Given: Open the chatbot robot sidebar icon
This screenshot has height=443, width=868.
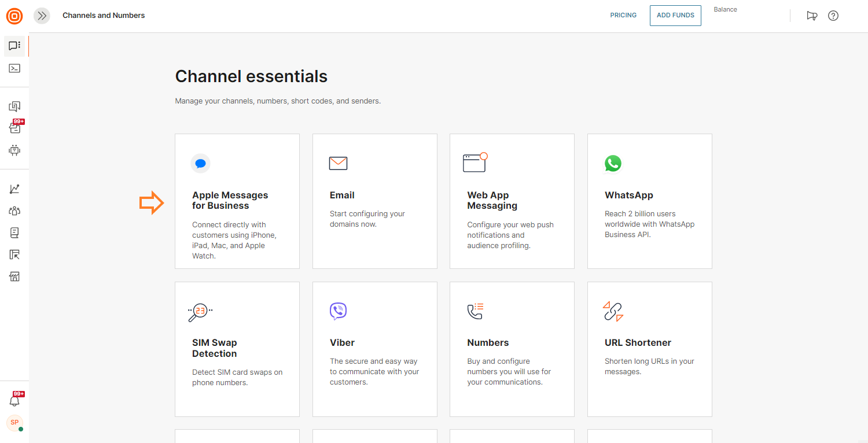Looking at the screenshot, I should [14, 150].
